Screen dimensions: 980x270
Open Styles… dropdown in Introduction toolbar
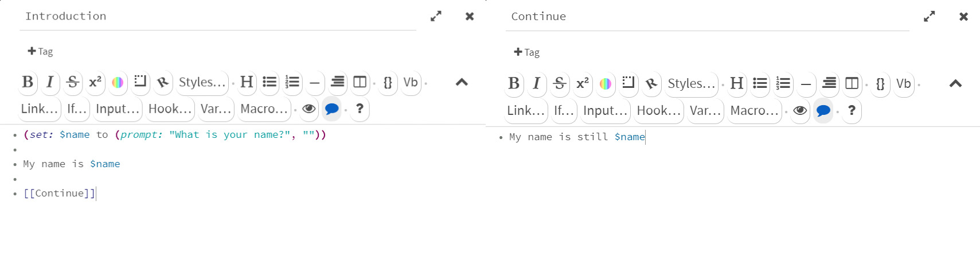(x=202, y=82)
